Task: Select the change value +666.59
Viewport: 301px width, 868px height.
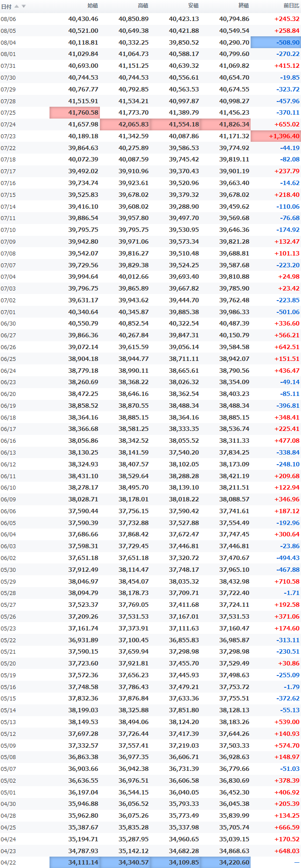Action: [287, 827]
